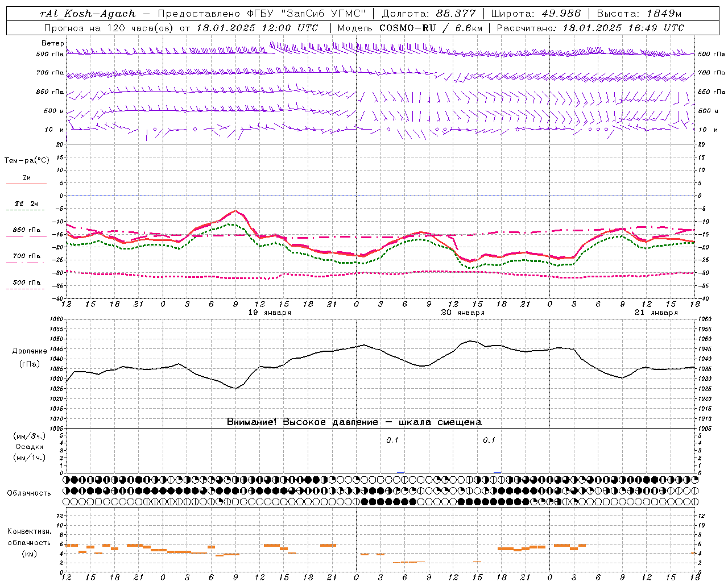The width and height of the screenshot is (728, 582).
Task: Click the 500 м wind level on left axis
Action: [x=54, y=111]
